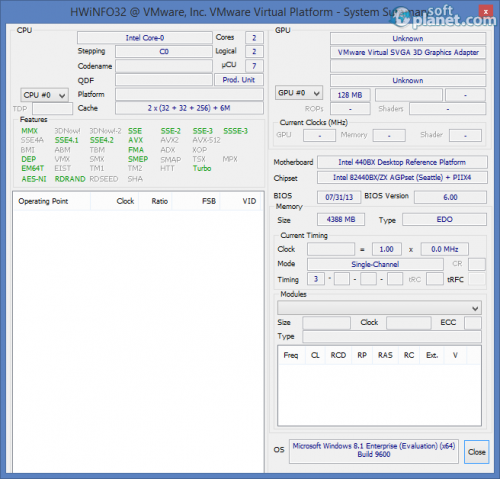500x479 pixels.
Task: Click the Freq column header in Modules
Action: point(291,355)
